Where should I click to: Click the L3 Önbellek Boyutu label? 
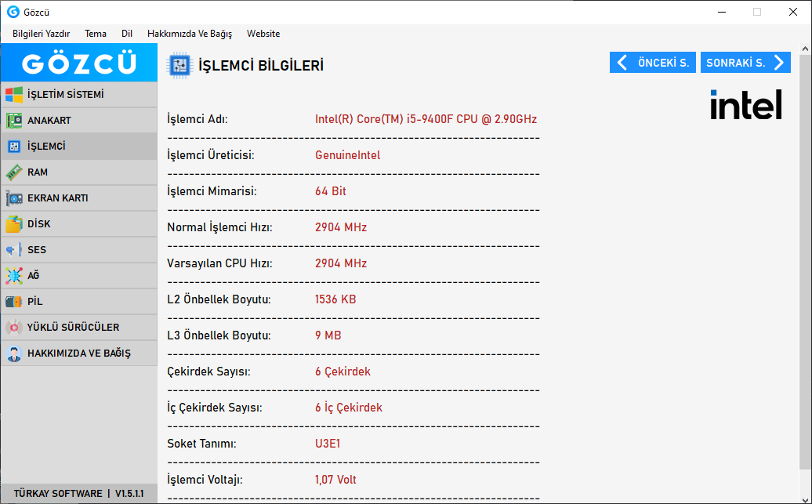tap(219, 335)
